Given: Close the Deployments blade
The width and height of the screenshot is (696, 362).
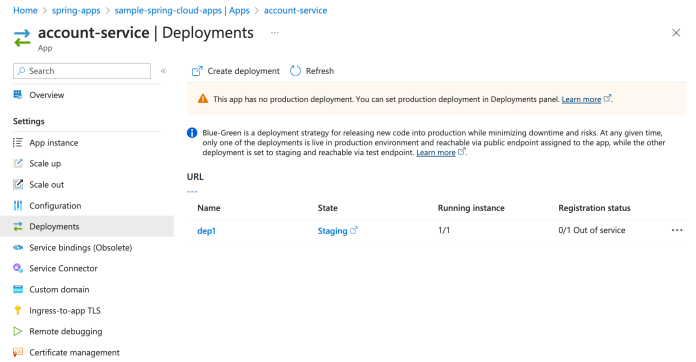Looking at the screenshot, I should click(x=676, y=33).
